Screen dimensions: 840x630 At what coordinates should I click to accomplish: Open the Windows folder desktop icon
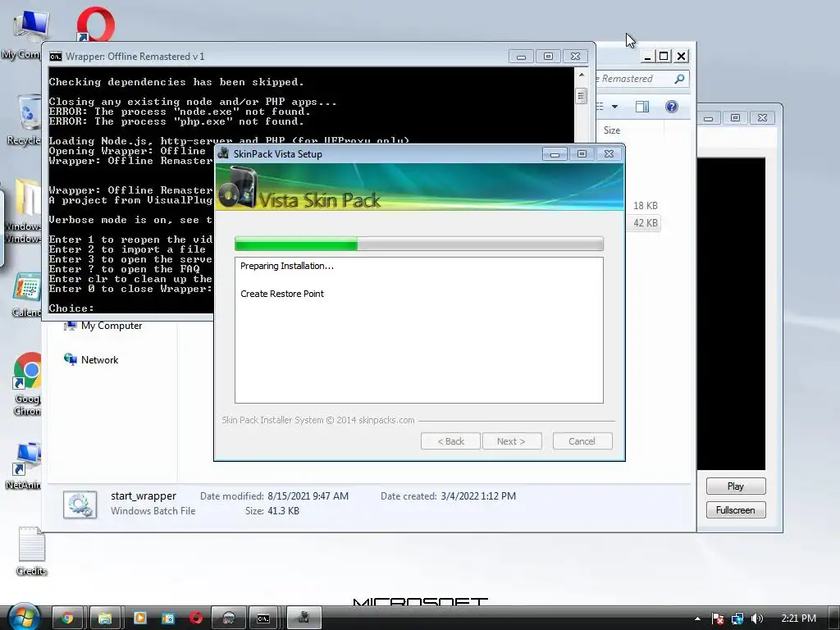click(24, 211)
